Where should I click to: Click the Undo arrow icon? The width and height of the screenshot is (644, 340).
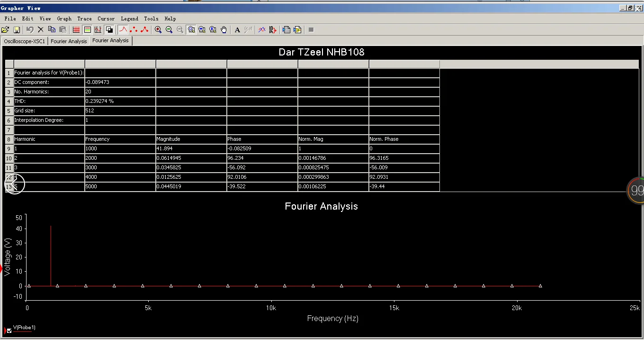tap(30, 29)
